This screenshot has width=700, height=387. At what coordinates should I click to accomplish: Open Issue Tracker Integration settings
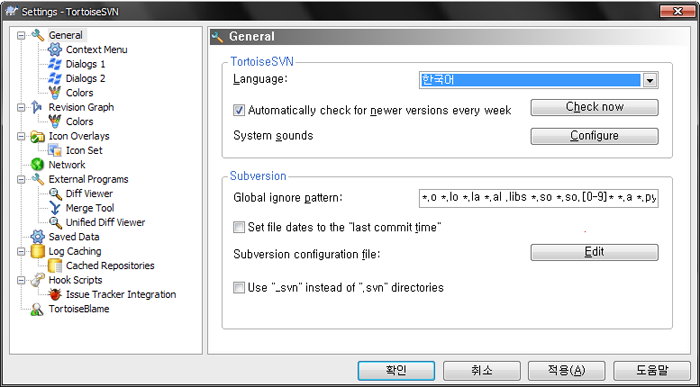coord(121,294)
